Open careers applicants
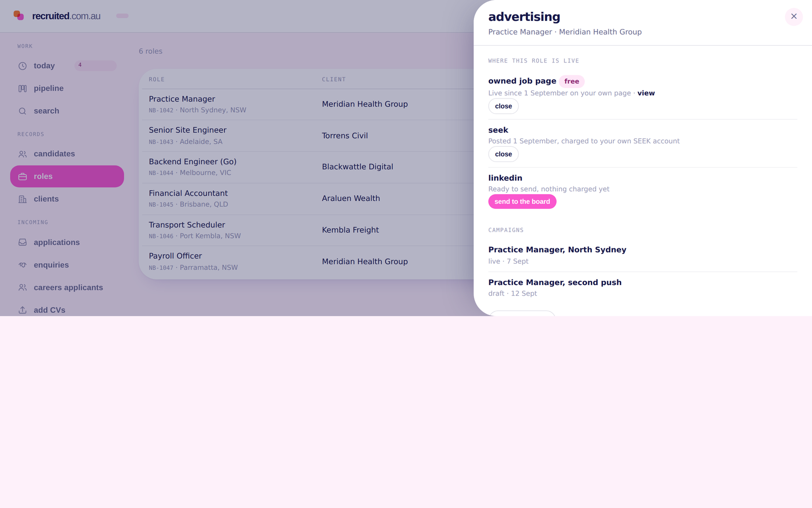 pyautogui.click(x=67, y=288)
